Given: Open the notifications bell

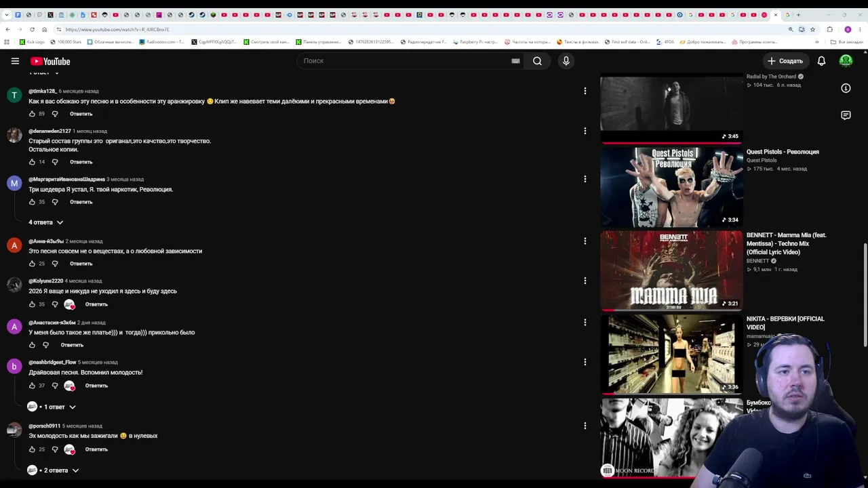Looking at the screenshot, I should coord(821,61).
